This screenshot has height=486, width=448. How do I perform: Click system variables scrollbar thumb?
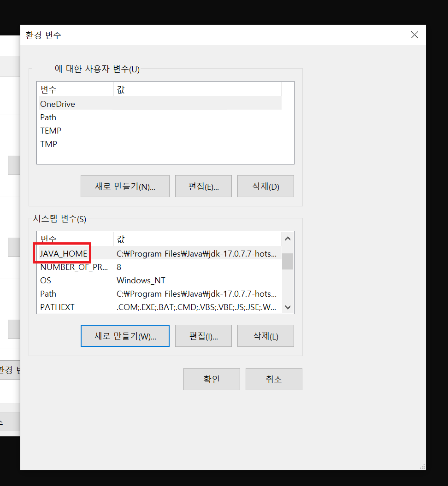coord(288,261)
